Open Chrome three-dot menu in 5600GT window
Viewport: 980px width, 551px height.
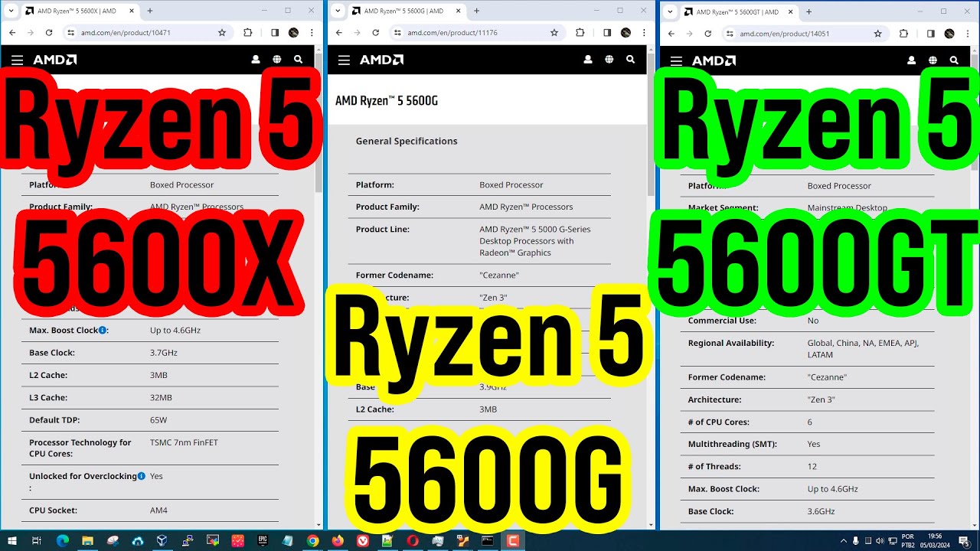click(968, 34)
